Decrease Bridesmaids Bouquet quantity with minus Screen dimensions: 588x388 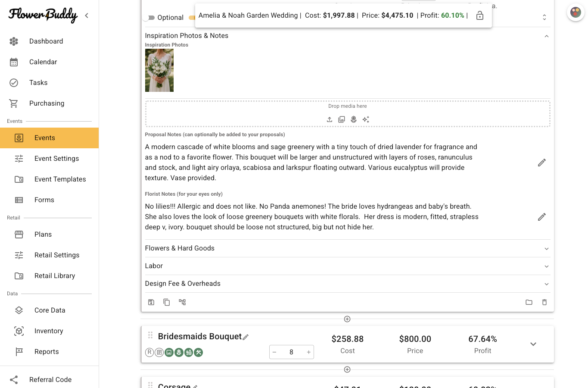tap(274, 352)
